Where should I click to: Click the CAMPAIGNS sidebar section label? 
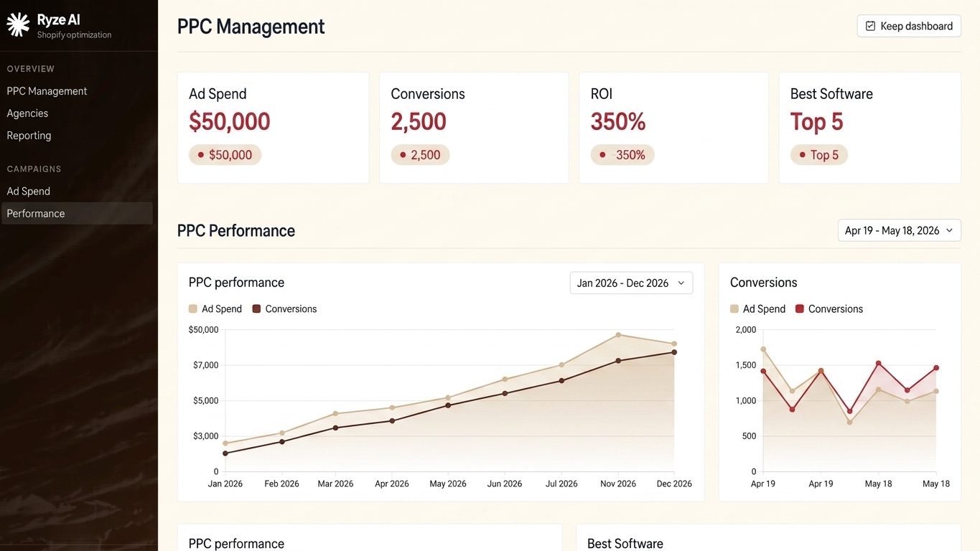tap(34, 169)
